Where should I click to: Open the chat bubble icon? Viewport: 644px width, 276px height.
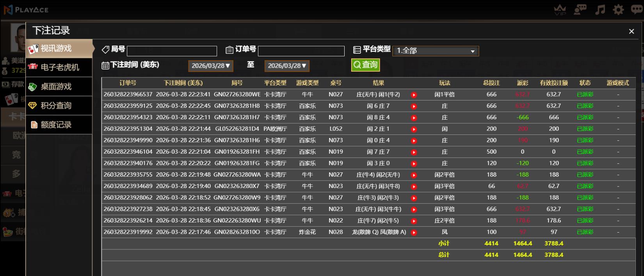pos(637,10)
